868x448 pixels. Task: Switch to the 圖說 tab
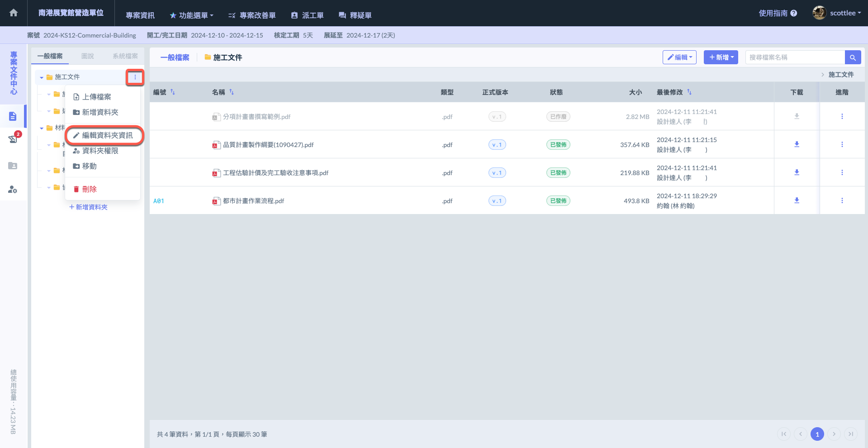[x=87, y=56]
